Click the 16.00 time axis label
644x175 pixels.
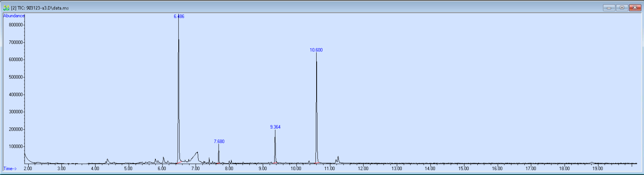(x=497, y=169)
